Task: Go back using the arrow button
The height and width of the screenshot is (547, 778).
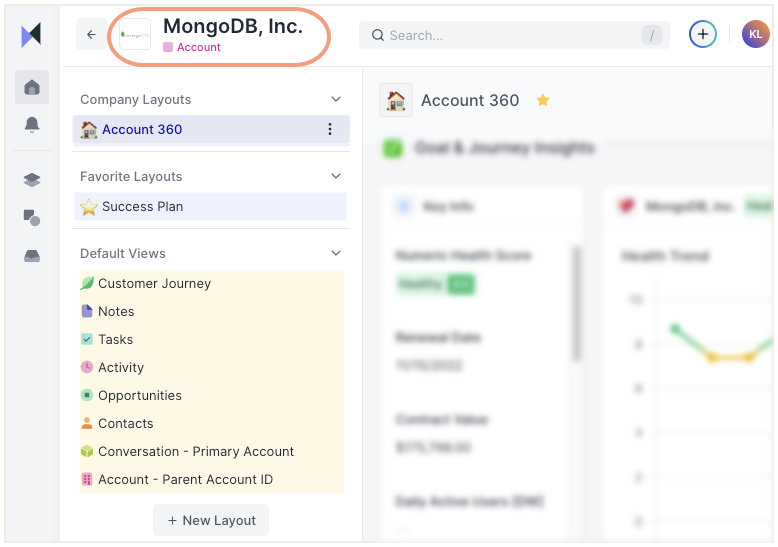Action: tap(91, 34)
